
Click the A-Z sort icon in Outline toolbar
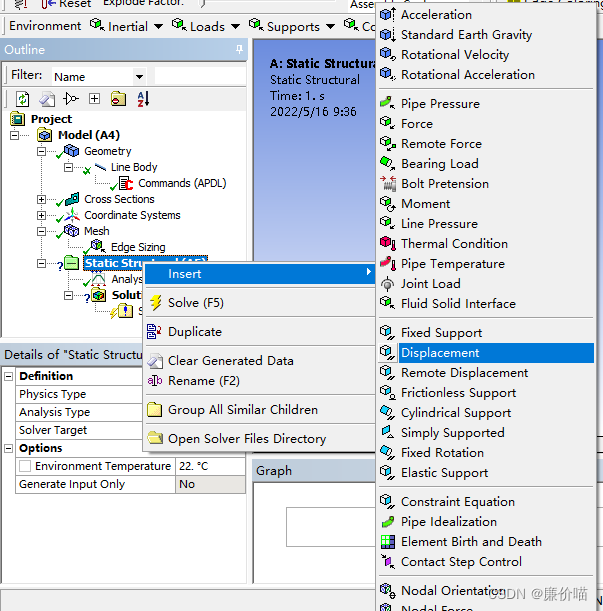(143, 99)
